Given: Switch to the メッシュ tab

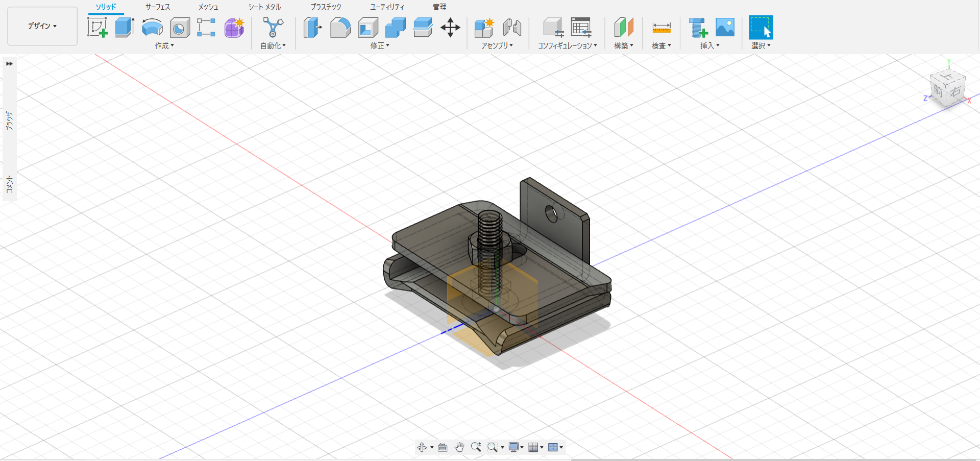Looking at the screenshot, I should click(x=208, y=7).
